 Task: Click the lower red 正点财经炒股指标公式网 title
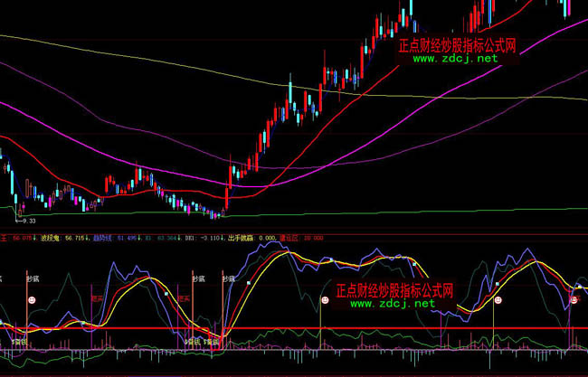point(394,291)
